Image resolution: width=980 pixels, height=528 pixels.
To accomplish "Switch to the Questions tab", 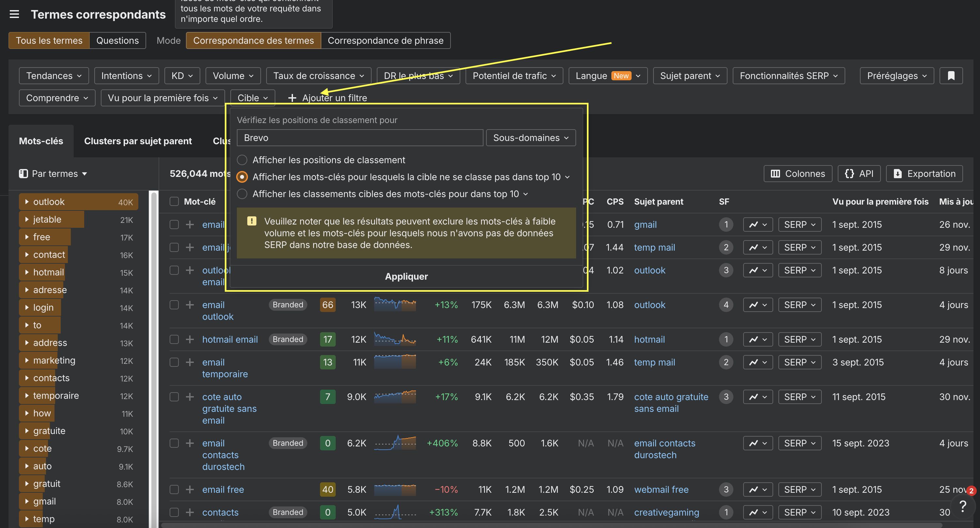I will [x=117, y=40].
